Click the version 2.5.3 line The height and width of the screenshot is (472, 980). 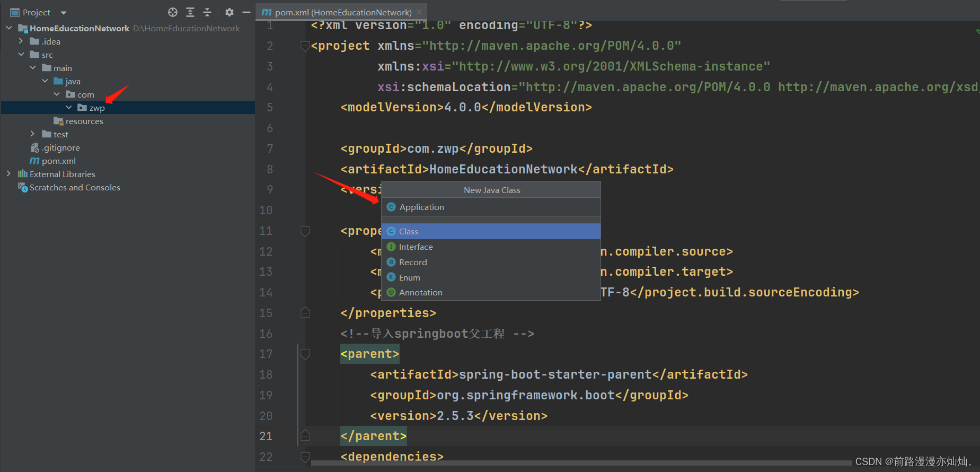click(458, 416)
